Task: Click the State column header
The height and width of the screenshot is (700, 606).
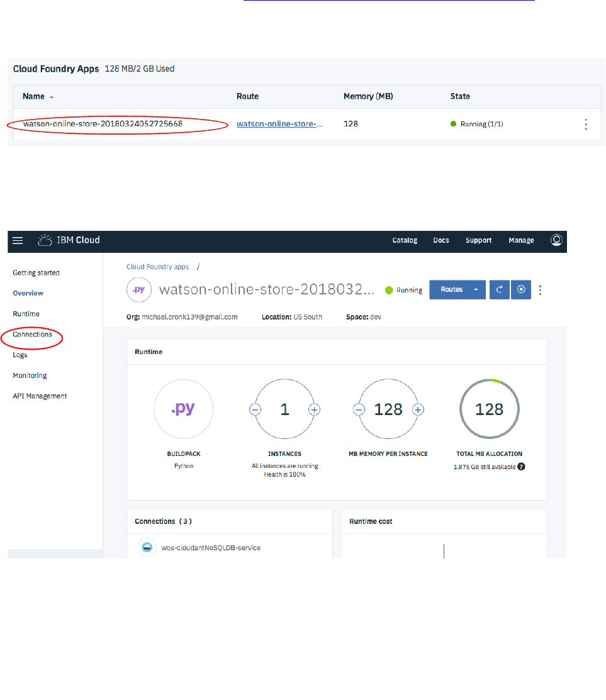Action: coord(460,96)
